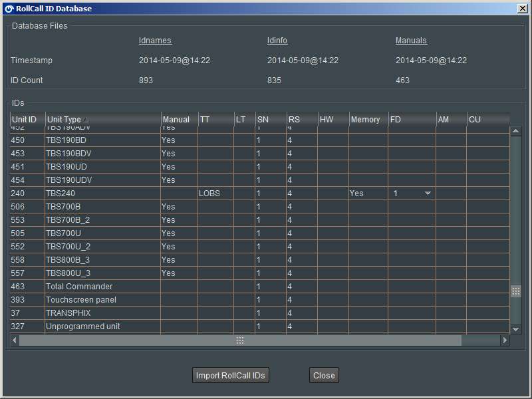Viewport: 532px width, 399px height.
Task: Open the Idnames link
Action: [x=155, y=41]
